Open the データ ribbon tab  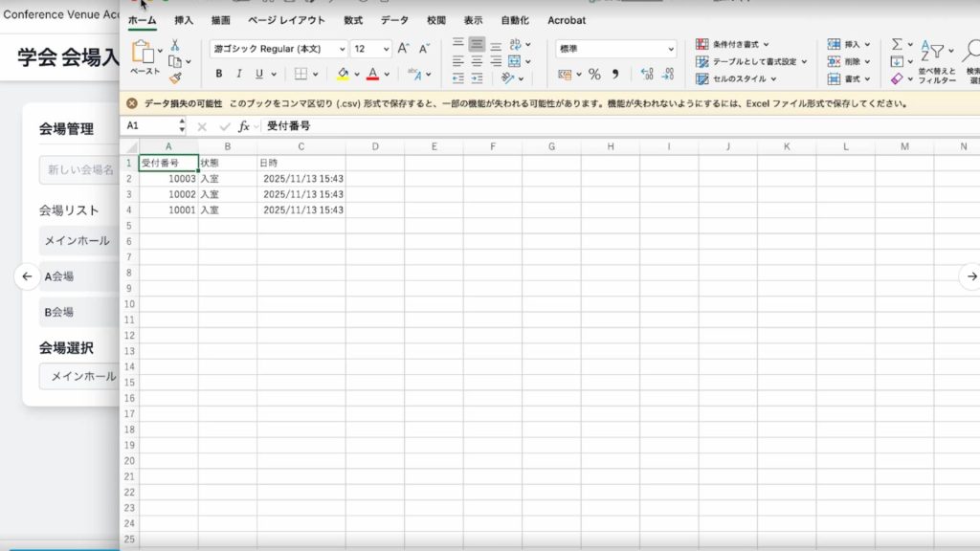pos(393,20)
